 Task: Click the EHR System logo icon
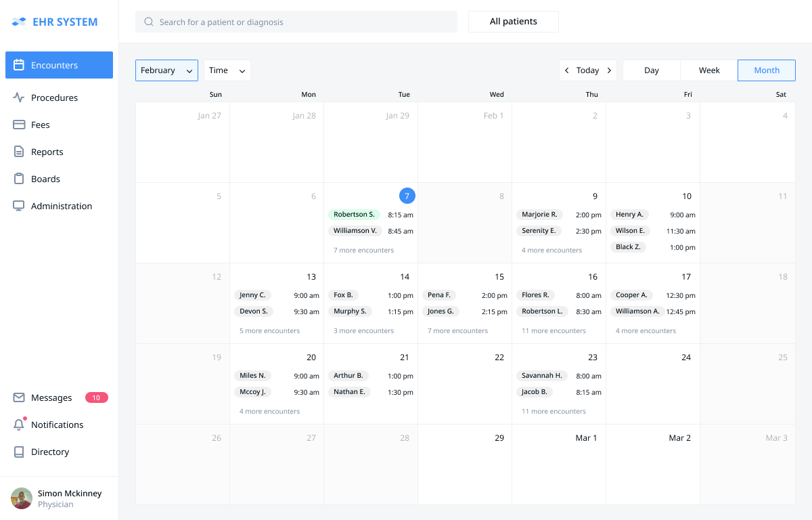point(19,22)
